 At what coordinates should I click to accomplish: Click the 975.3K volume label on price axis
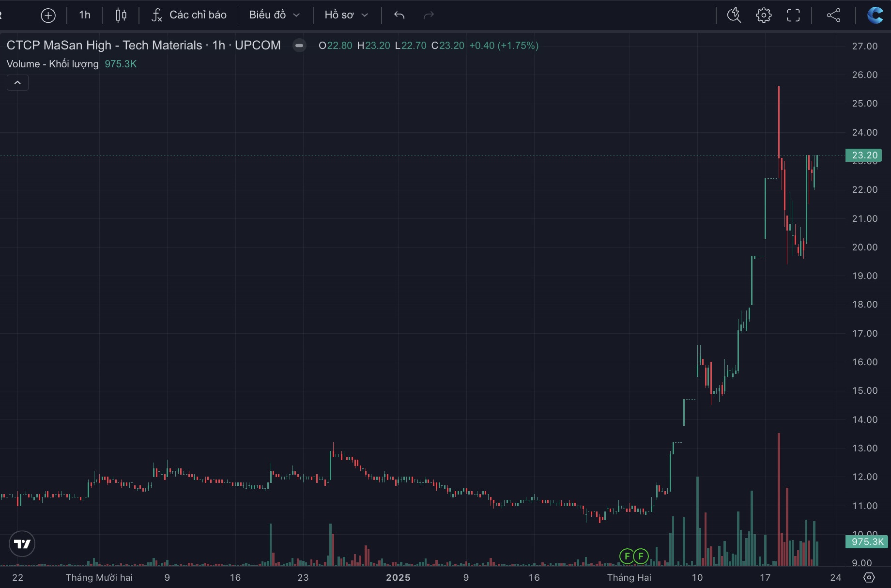point(867,542)
